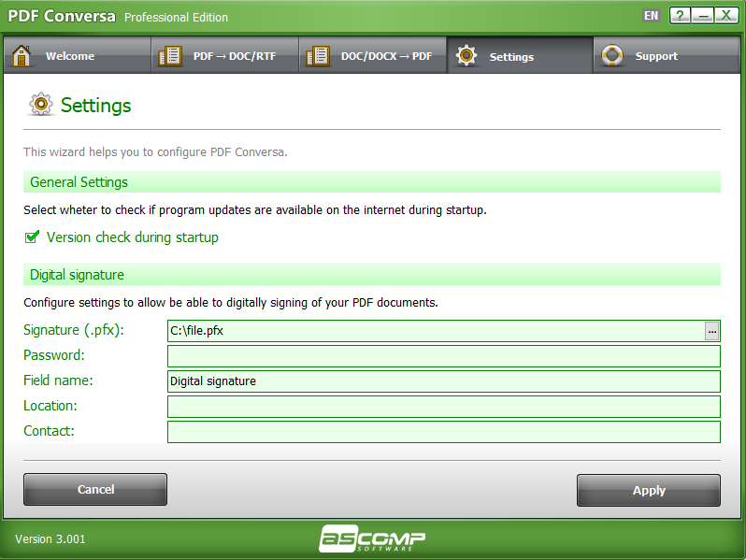
Task: Click the Field name input box
Action: click(x=444, y=381)
